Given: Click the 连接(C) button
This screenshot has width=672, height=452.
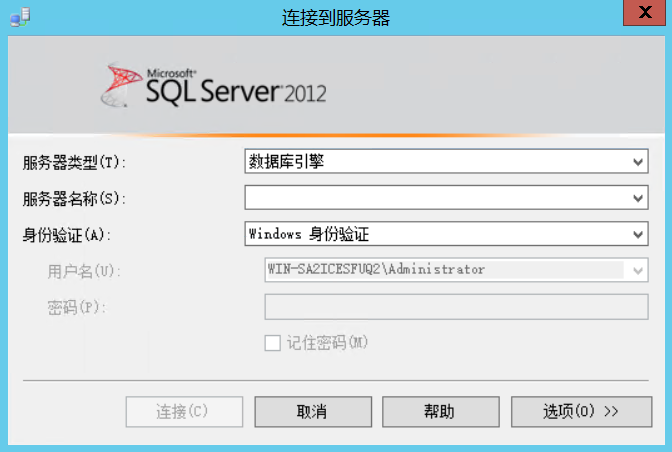Looking at the screenshot, I should 184,411.
